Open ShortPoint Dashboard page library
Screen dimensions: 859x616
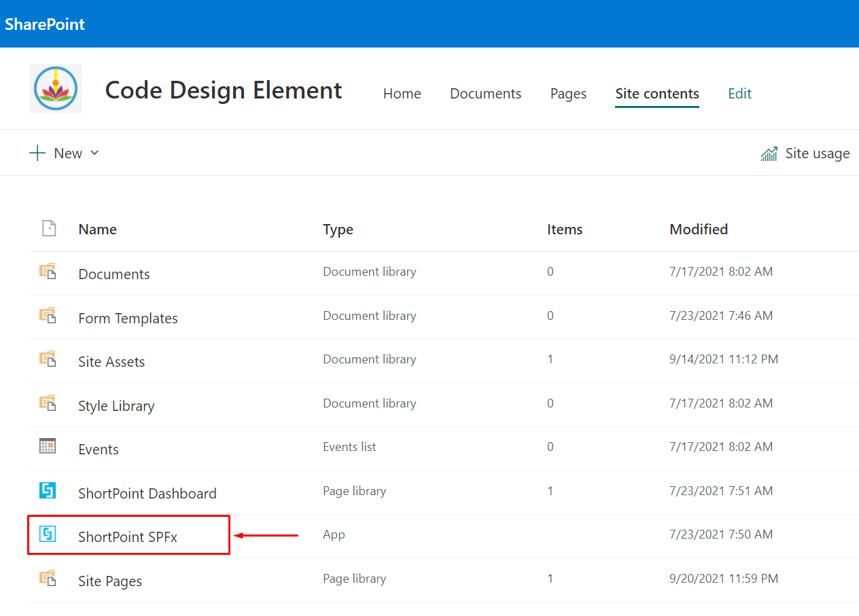(147, 494)
